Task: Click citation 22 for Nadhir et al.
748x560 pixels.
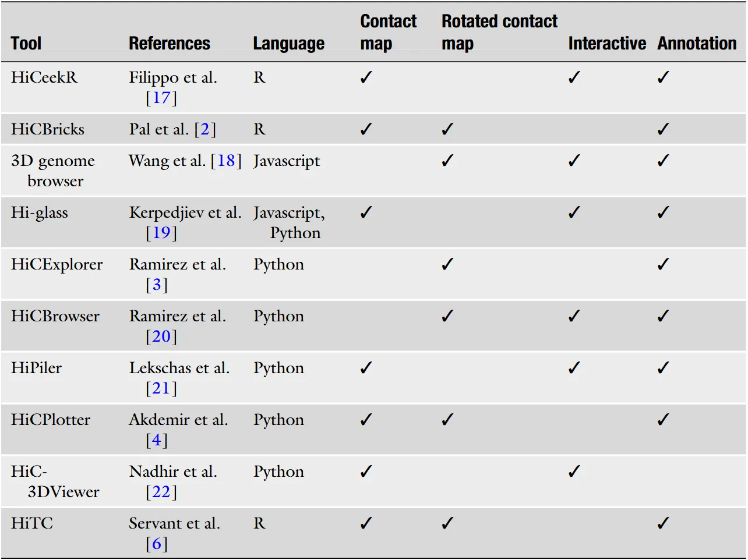Action: point(161,492)
